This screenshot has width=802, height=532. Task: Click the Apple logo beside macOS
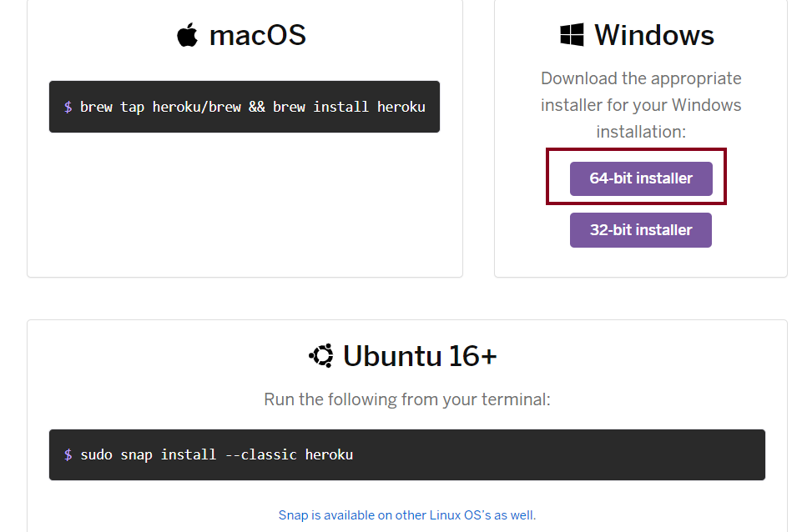coord(187,35)
